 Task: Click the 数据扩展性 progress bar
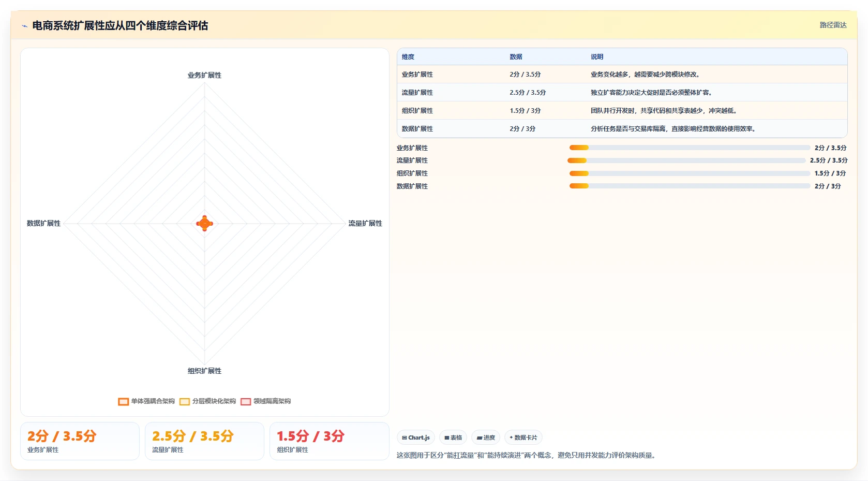pyautogui.click(x=690, y=186)
